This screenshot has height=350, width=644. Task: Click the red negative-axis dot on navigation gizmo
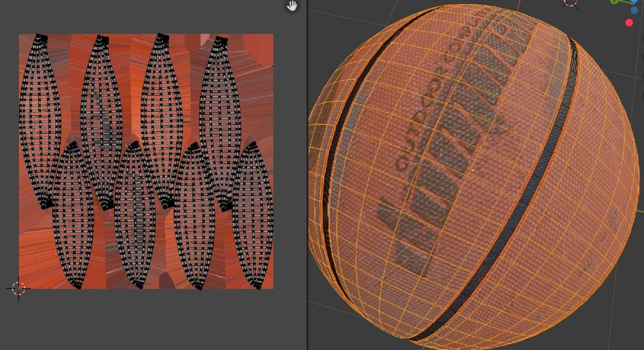pos(629,23)
